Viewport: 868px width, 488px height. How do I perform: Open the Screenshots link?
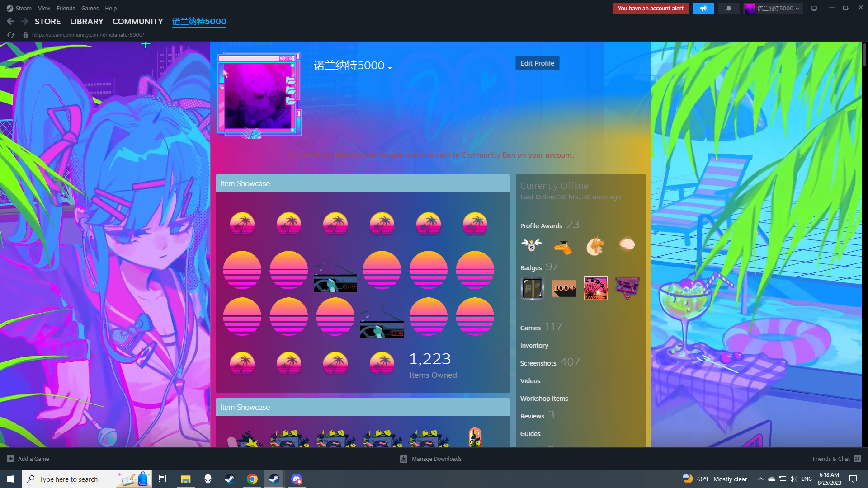(538, 363)
